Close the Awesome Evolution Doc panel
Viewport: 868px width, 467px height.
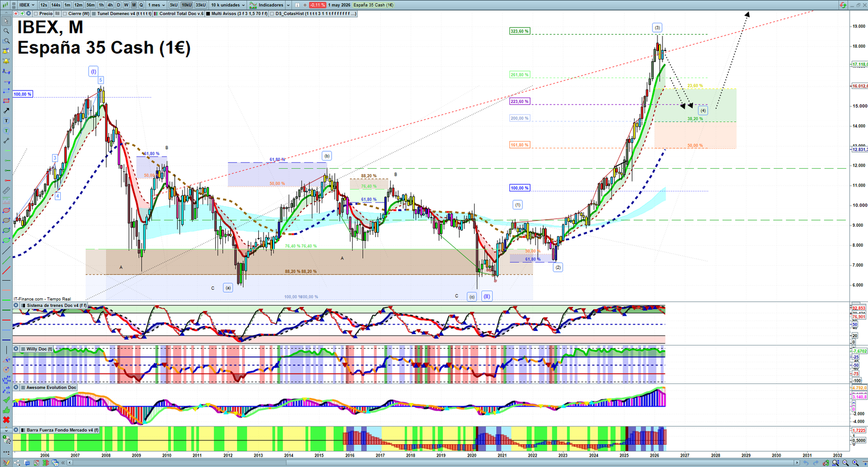pyautogui.click(x=16, y=387)
